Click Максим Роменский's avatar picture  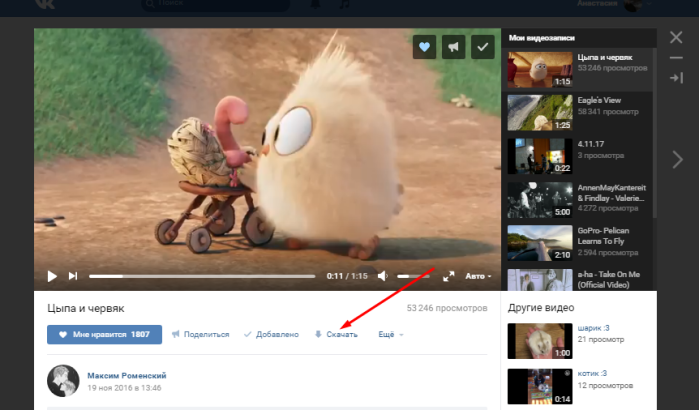[63, 381]
